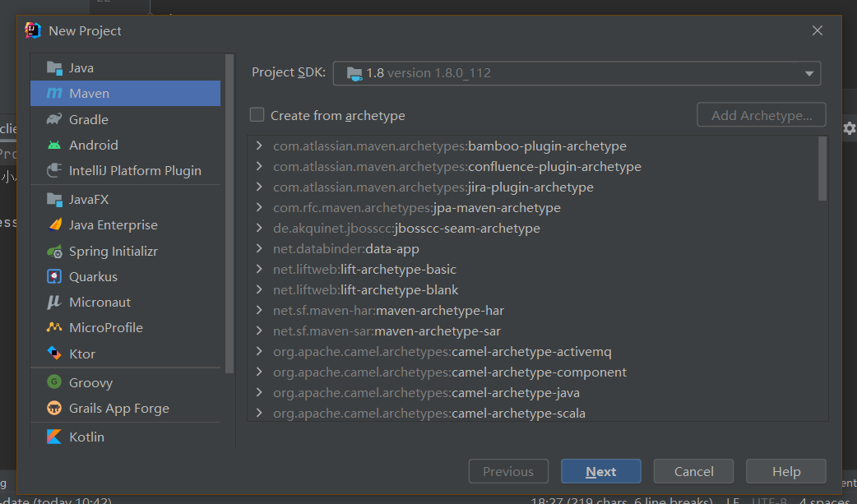The width and height of the screenshot is (857, 504).
Task: Click the Ktor icon
Action: coord(54,353)
